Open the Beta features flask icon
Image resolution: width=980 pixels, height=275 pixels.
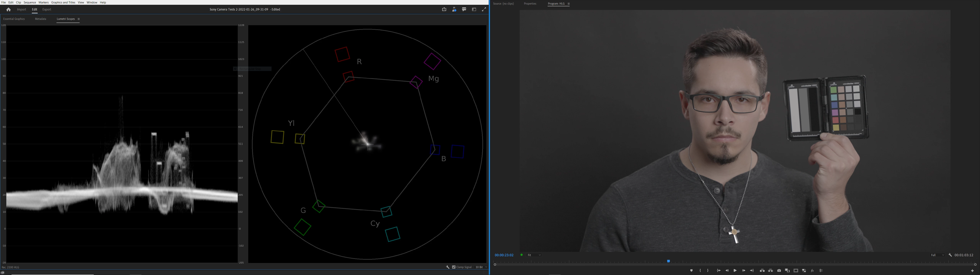click(454, 10)
